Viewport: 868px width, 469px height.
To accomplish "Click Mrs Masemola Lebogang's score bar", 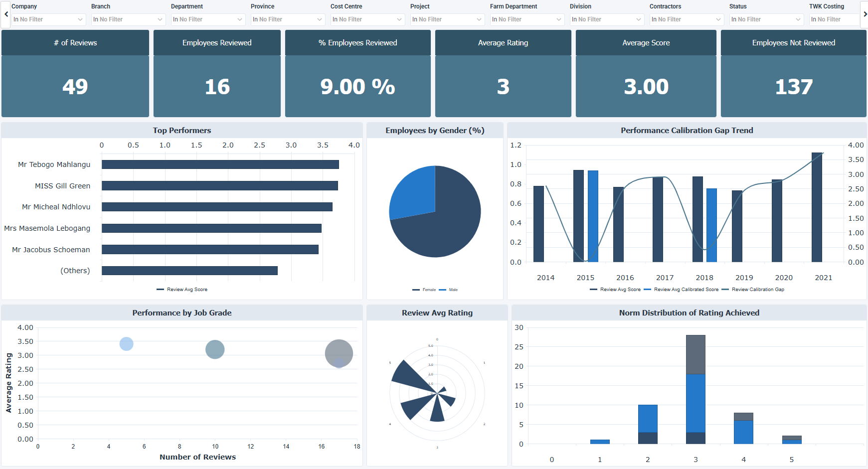I will (x=211, y=228).
